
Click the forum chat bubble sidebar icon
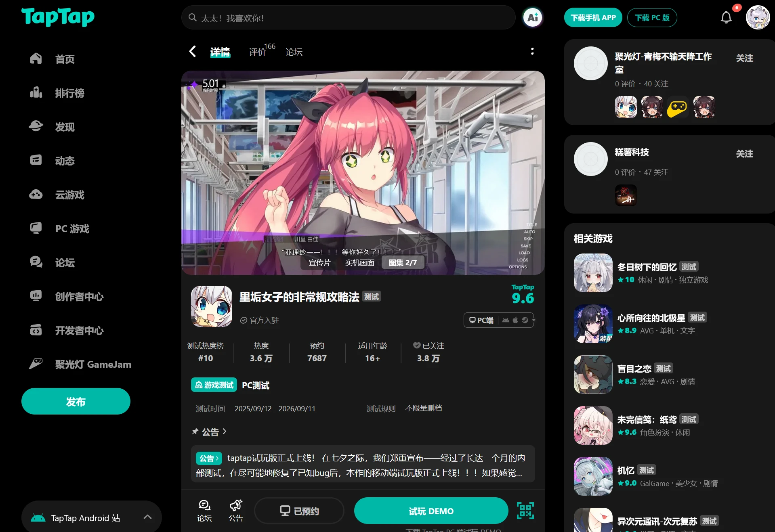[x=36, y=262]
